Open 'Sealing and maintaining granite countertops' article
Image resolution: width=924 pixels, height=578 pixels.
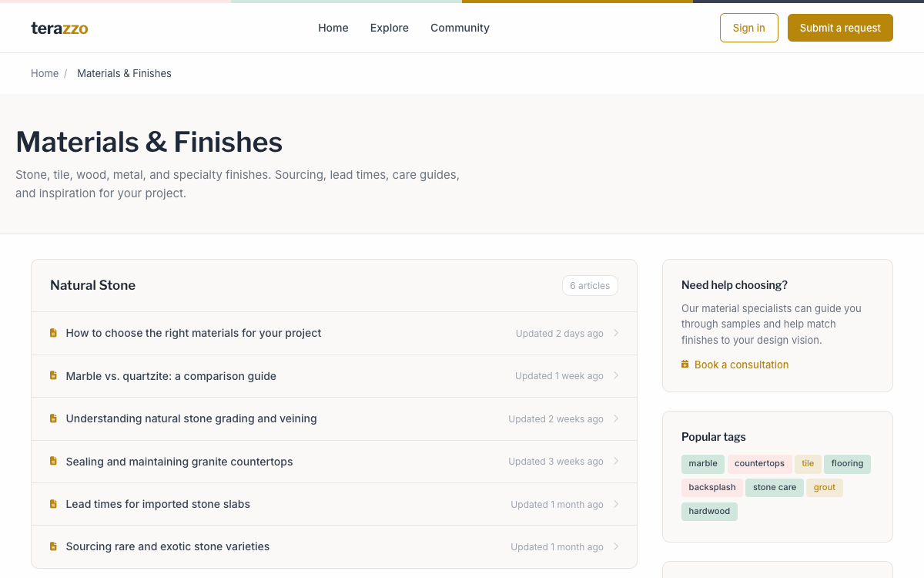(x=334, y=462)
